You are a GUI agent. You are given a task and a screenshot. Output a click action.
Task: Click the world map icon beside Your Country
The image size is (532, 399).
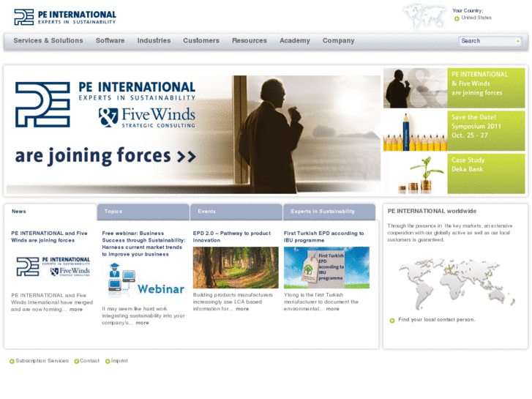[424, 16]
